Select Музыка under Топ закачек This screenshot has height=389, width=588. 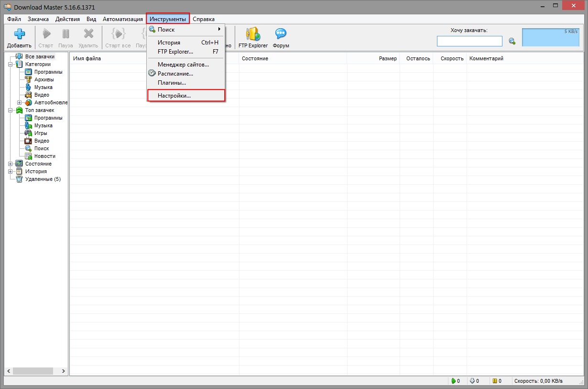[44, 125]
